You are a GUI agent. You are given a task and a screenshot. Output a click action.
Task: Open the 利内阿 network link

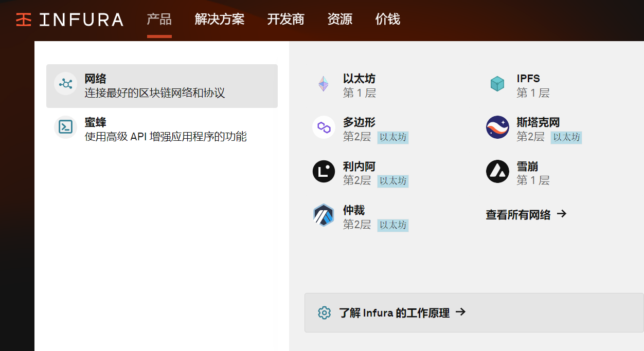(361, 173)
